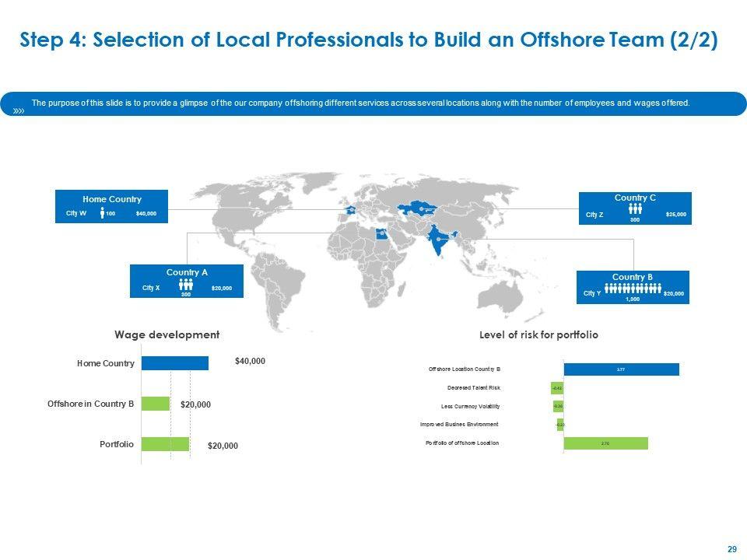
Task: Click the 'Level of risk for portfolio' chart title
Action: pyautogui.click(x=538, y=334)
